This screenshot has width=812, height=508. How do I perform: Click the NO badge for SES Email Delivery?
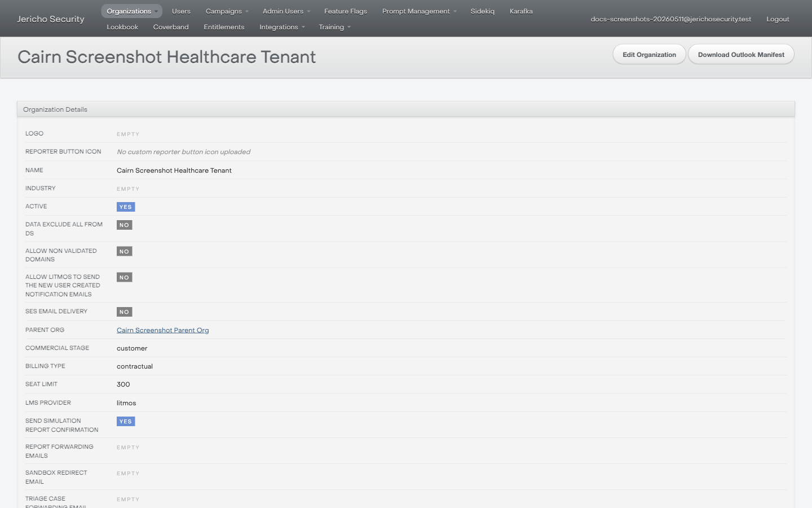point(125,312)
